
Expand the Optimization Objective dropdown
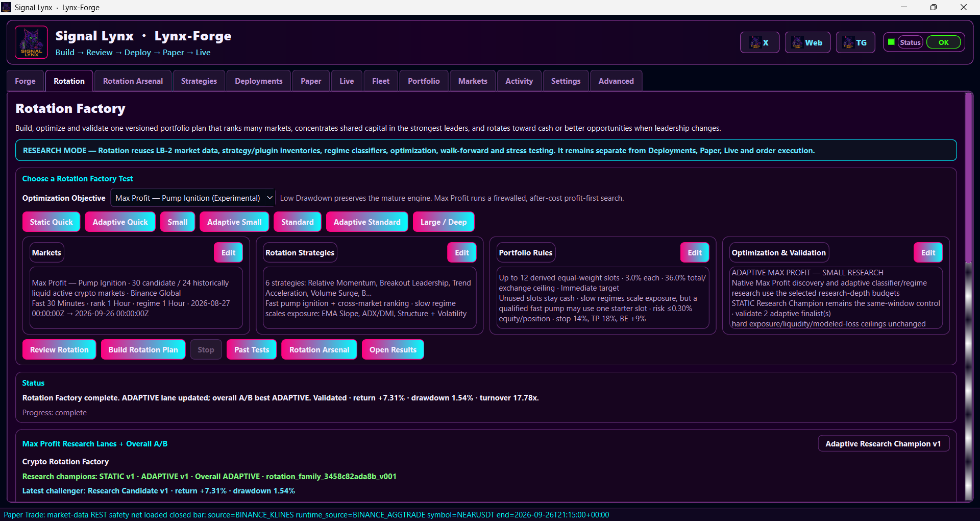point(193,198)
